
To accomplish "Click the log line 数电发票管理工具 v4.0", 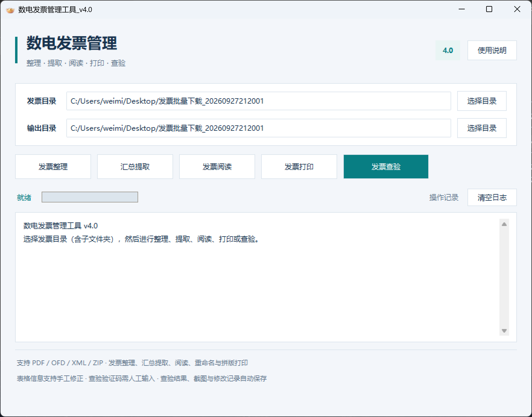I will click(61, 226).
